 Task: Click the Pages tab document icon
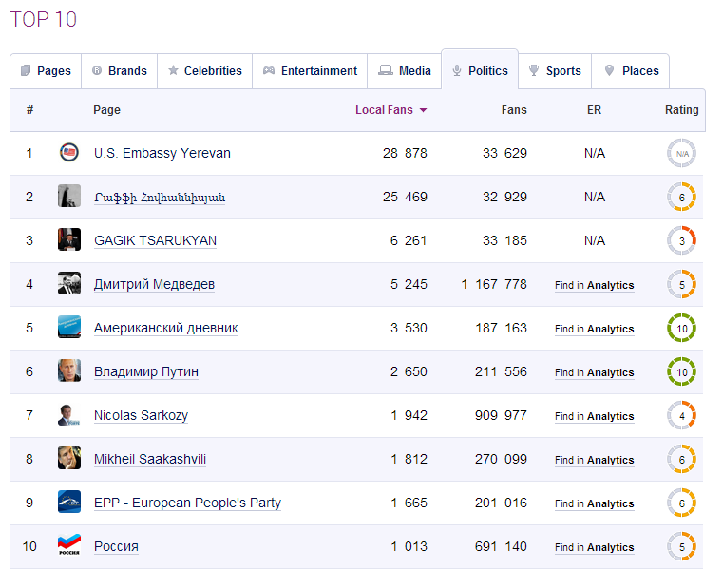[x=26, y=70]
